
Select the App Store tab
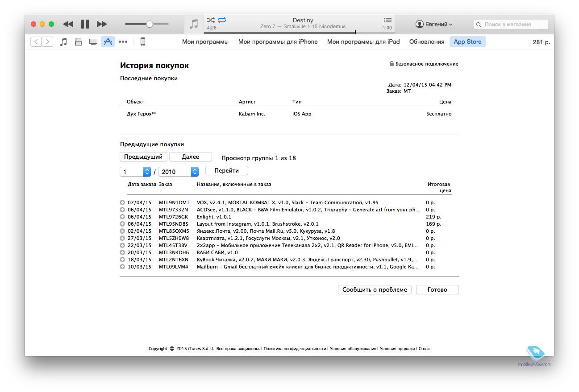tap(468, 42)
